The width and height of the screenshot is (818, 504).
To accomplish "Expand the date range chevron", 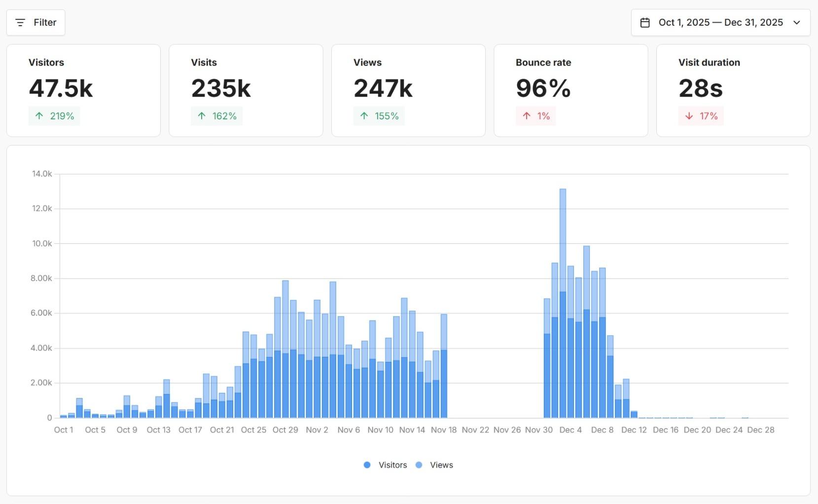I will pyautogui.click(x=797, y=23).
